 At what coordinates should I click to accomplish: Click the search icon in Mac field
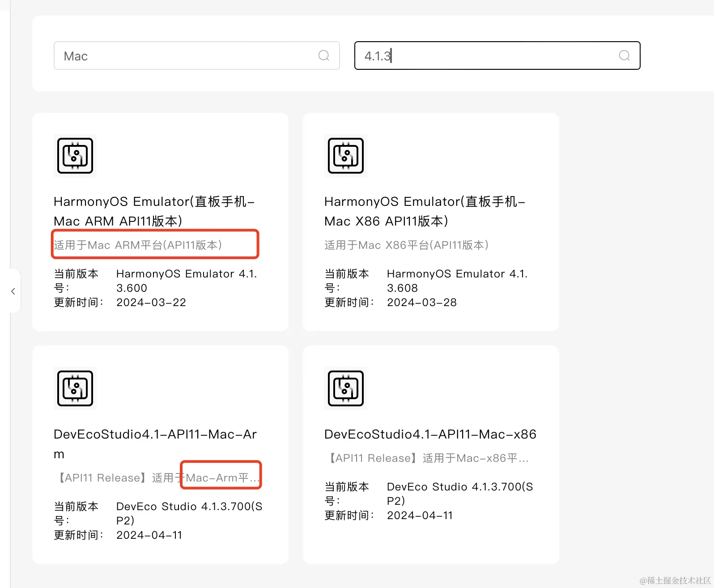click(324, 55)
